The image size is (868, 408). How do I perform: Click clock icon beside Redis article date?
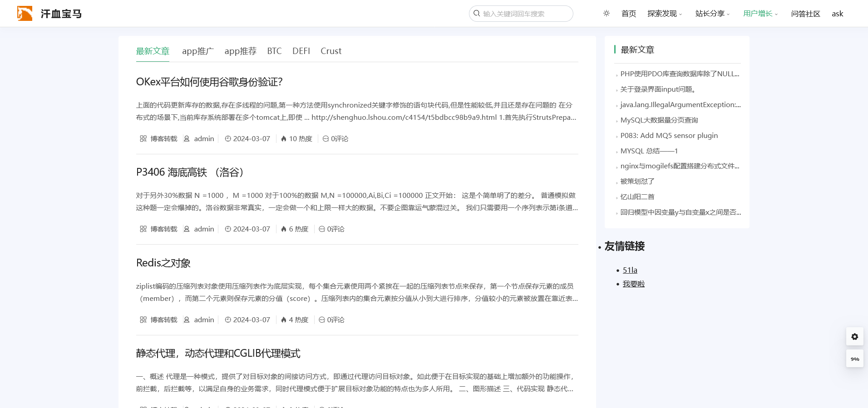pyautogui.click(x=228, y=320)
